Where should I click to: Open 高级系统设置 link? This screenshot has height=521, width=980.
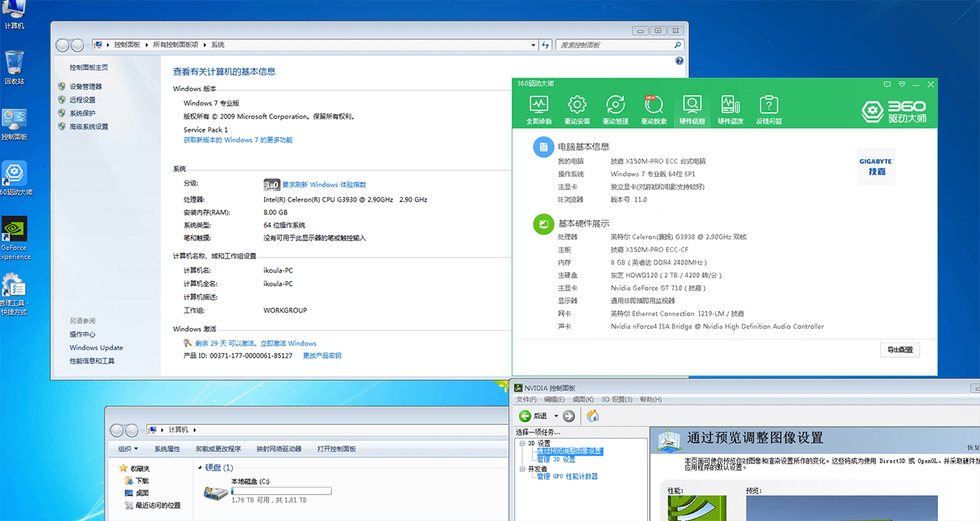coord(89,126)
